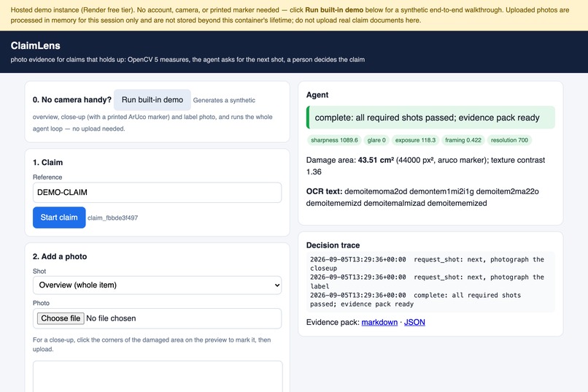Click the hosted demo instance notice banner
588x392 pixels.
[x=294, y=15]
